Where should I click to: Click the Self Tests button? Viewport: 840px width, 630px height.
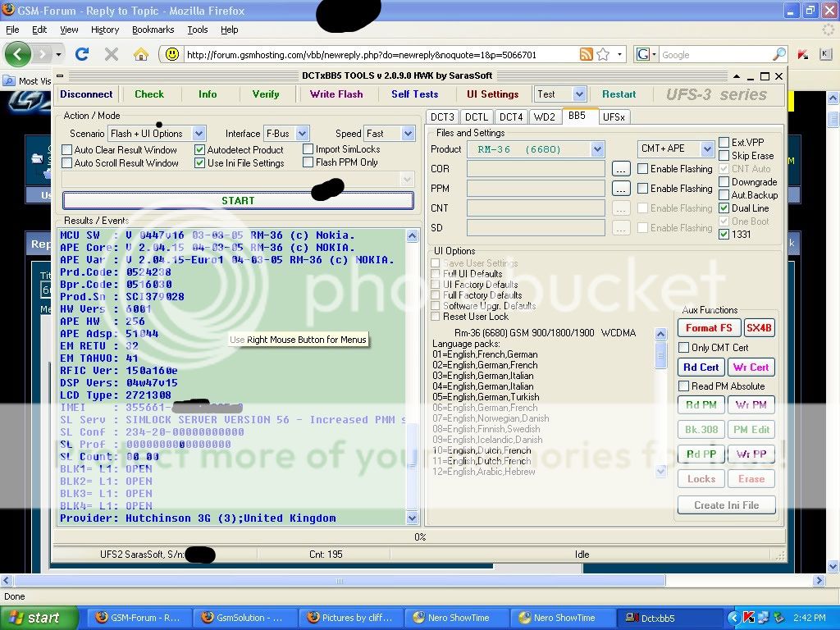[414, 94]
